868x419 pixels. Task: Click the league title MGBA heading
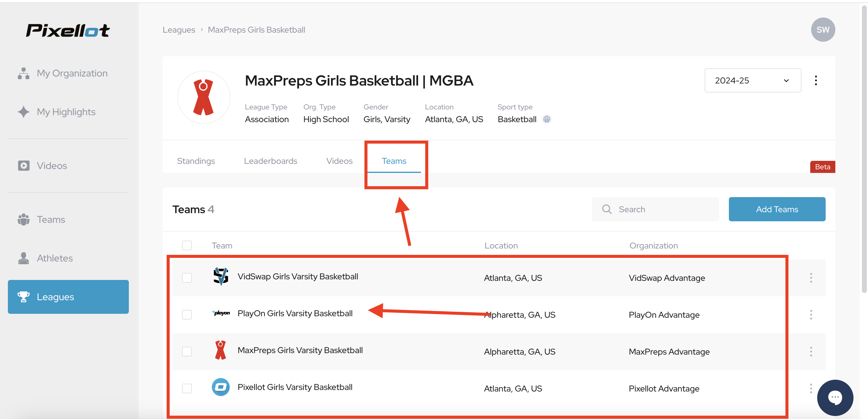(359, 81)
